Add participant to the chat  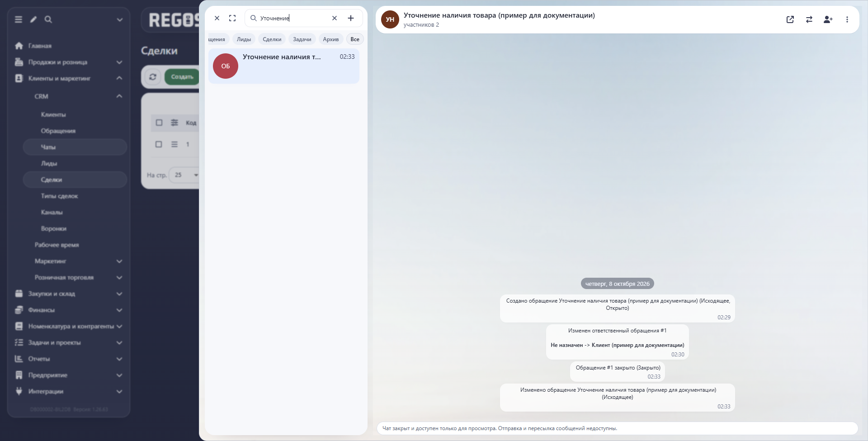pos(828,19)
